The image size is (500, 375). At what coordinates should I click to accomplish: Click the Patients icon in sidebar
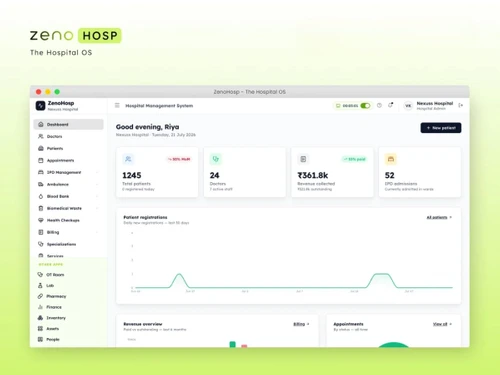(41, 148)
